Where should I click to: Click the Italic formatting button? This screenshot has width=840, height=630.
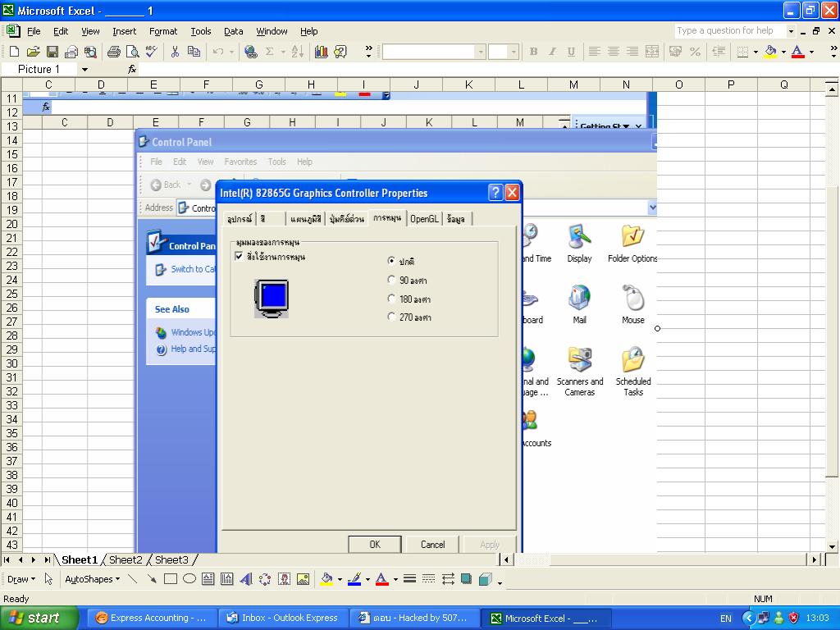click(552, 52)
